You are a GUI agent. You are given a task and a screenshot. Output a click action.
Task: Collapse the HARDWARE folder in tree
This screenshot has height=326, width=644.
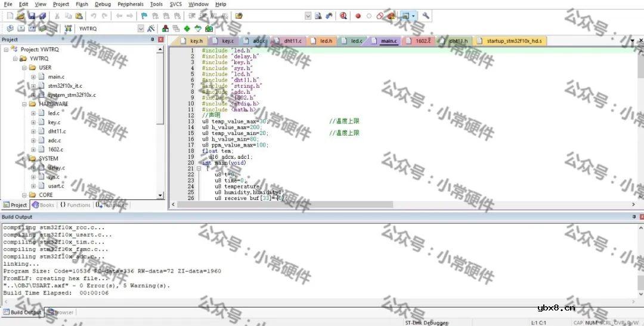[x=24, y=104]
